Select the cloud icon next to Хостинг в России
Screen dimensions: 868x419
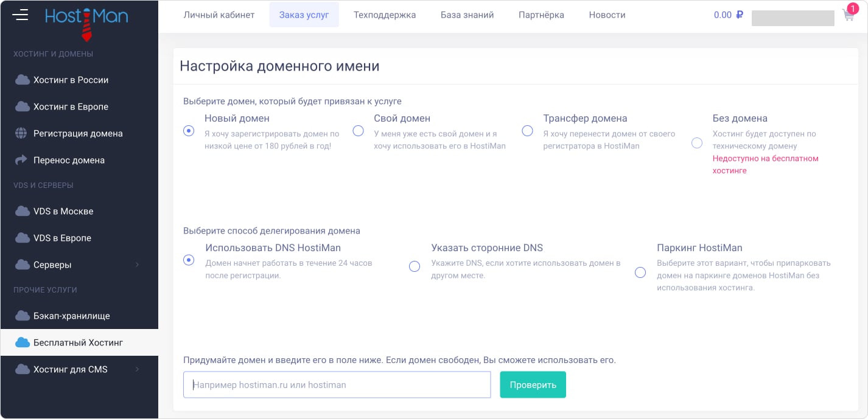pyautogui.click(x=23, y=80)
